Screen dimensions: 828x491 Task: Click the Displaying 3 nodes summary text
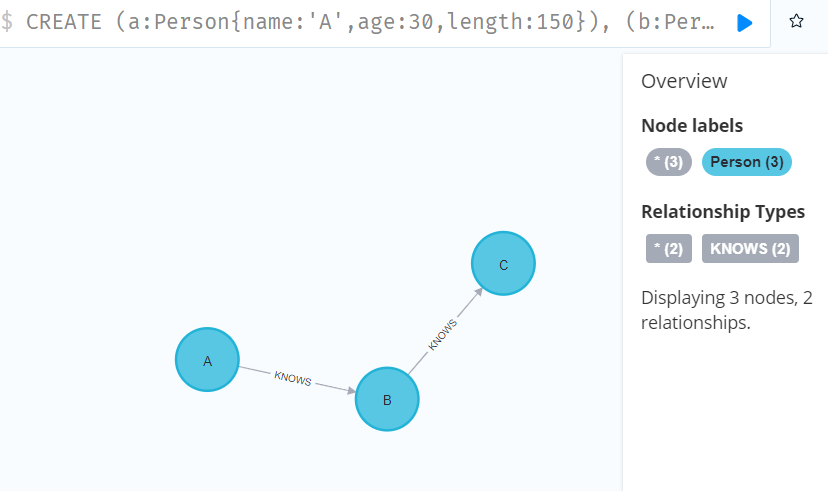727,310
